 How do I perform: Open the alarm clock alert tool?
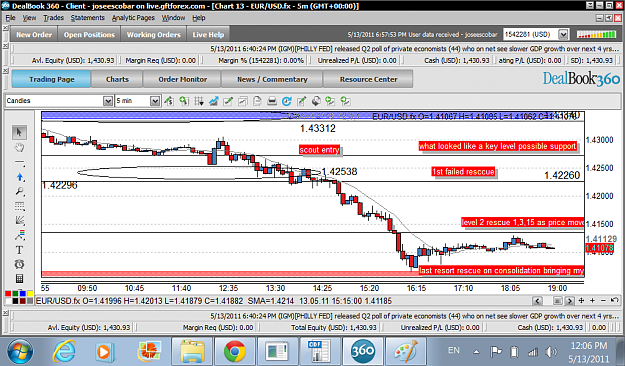pos(19,264)
